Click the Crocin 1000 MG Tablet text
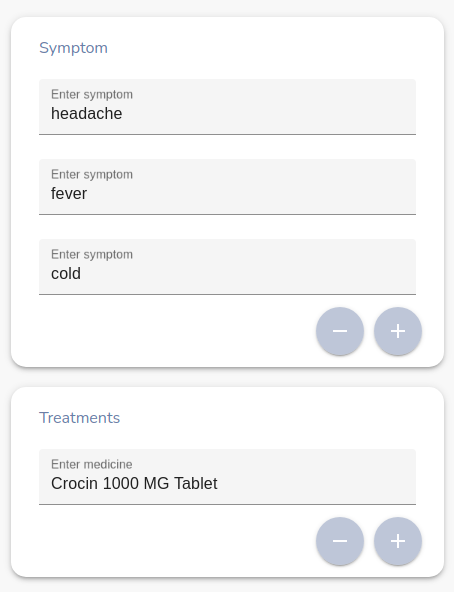 (134, 484)
